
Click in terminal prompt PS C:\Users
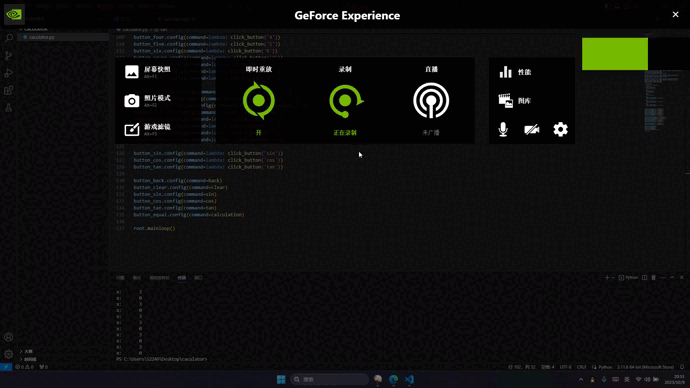pyautogui.click(x=161, y=359)
